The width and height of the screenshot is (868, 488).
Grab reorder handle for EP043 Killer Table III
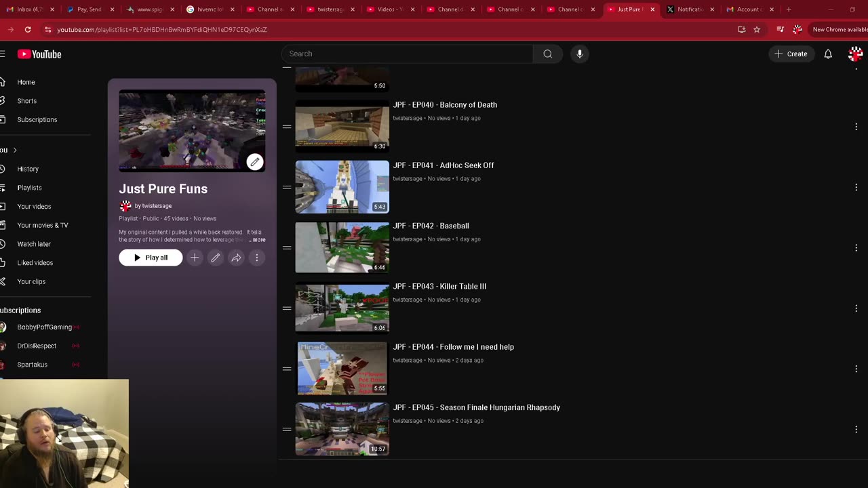(287, 308)
